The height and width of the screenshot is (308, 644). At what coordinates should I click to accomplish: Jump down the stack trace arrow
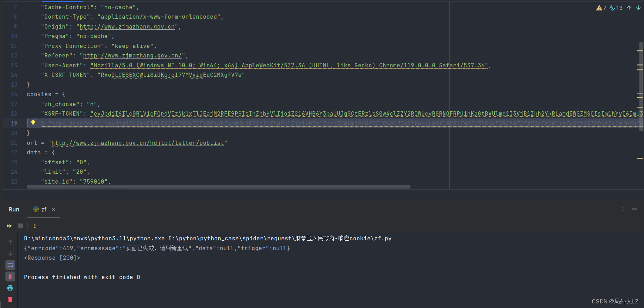click(x=10, y=254)
